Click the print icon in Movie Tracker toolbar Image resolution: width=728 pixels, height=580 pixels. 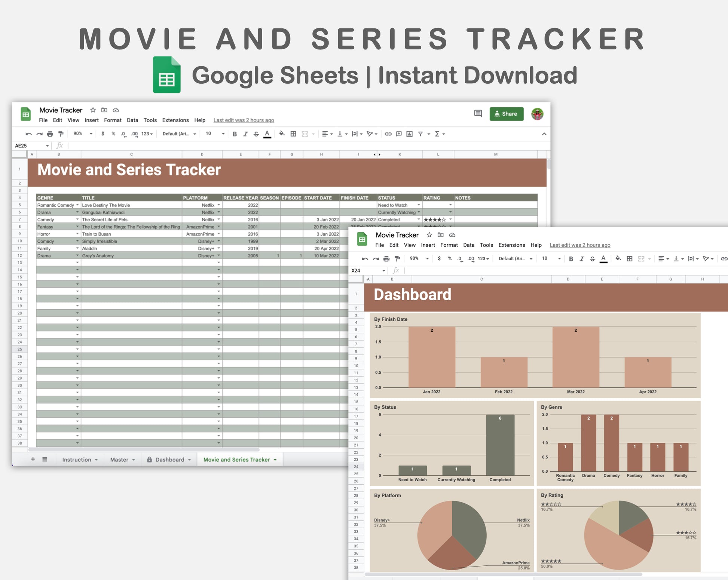[x=50, y=134]
